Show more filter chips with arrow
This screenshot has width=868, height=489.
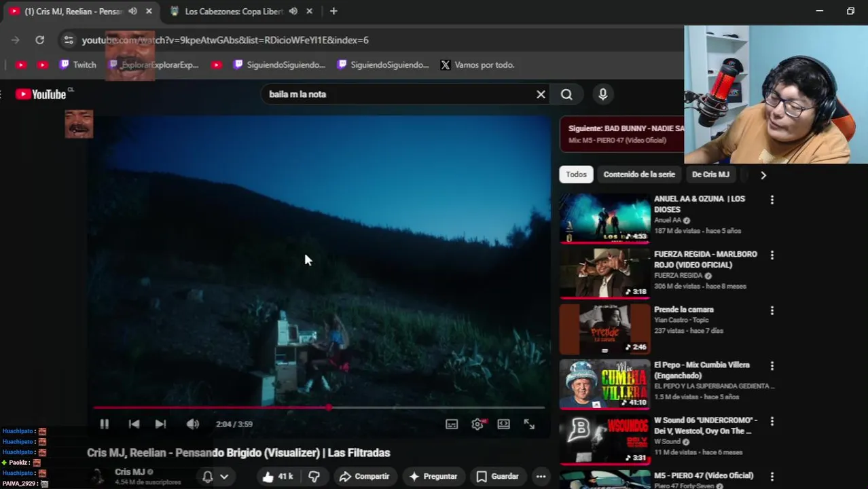(763, 175)
